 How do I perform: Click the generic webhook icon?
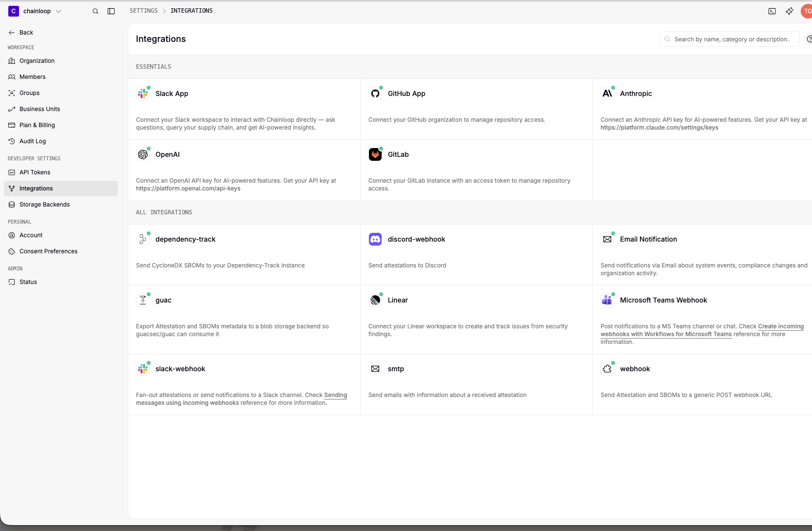coord(607,369)
